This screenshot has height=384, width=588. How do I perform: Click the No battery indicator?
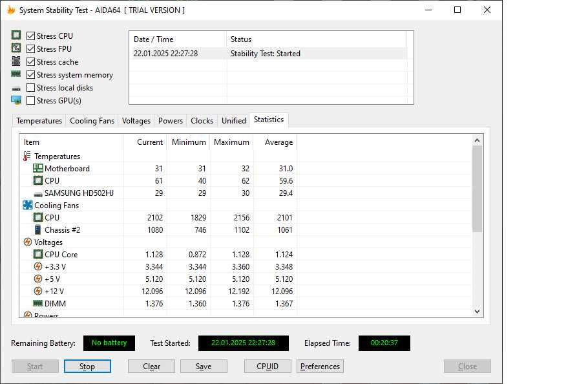tap(109, 343)
